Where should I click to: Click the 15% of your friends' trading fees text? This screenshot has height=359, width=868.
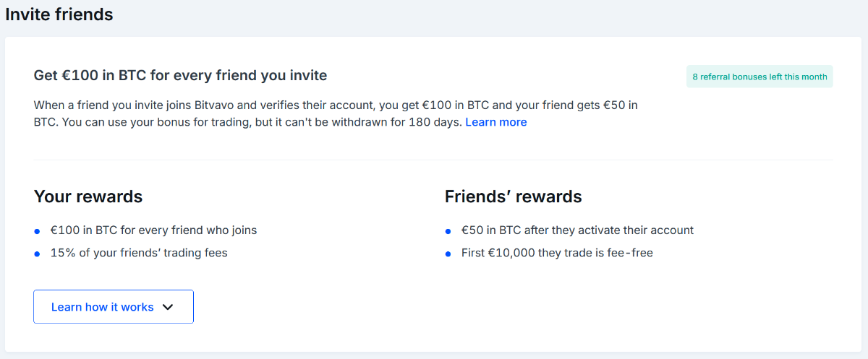139,253
